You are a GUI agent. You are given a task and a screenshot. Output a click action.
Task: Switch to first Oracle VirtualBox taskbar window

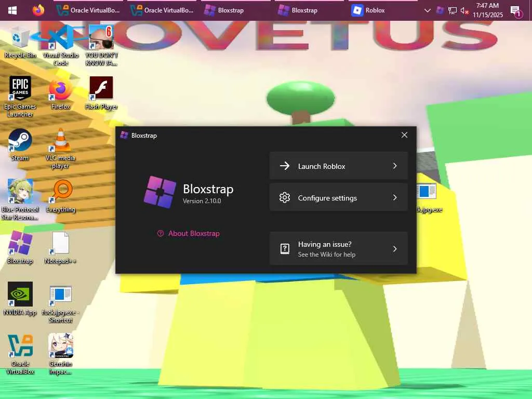click(88, 10)
